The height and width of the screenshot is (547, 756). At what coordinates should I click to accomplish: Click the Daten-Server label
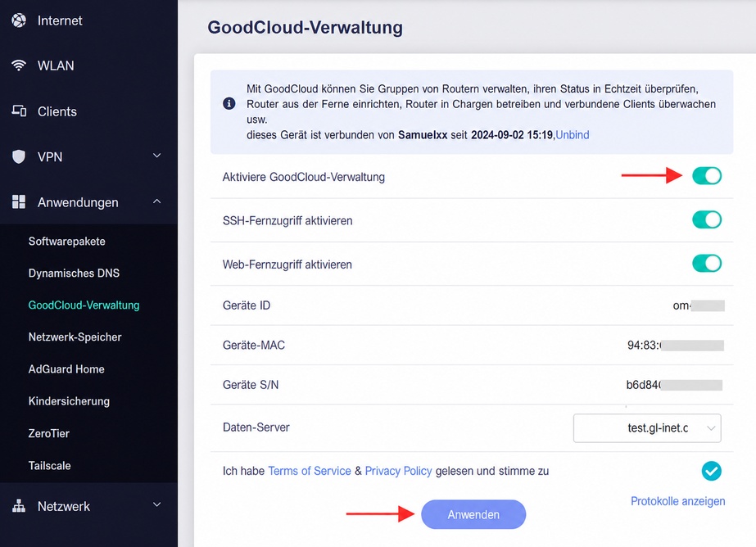pos(256,427)
